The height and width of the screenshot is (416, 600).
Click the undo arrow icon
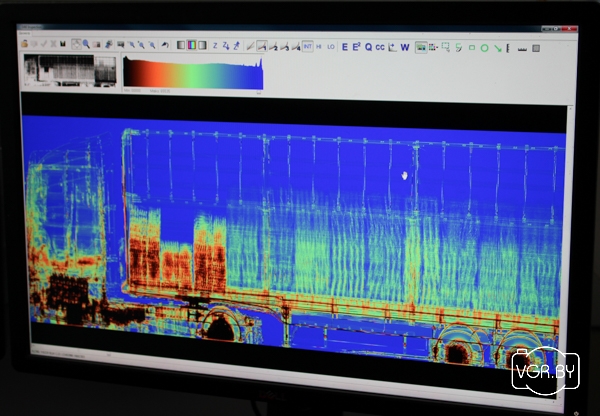pos(165,45)
